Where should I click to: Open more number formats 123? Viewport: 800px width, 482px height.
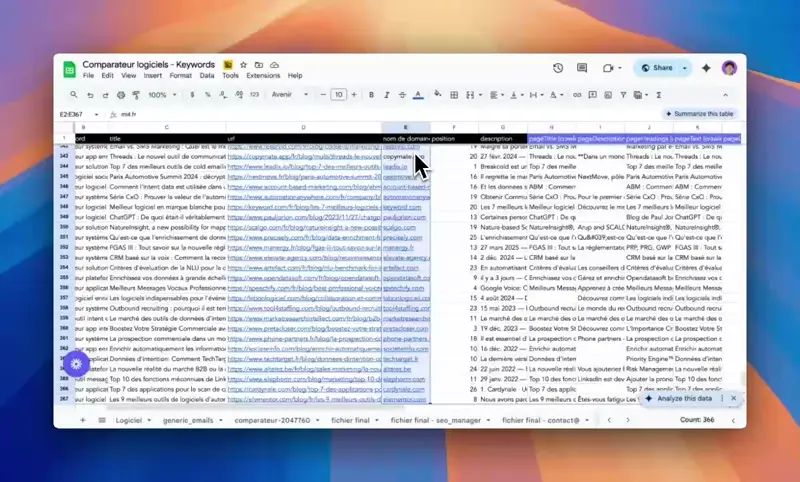[255, 95]
